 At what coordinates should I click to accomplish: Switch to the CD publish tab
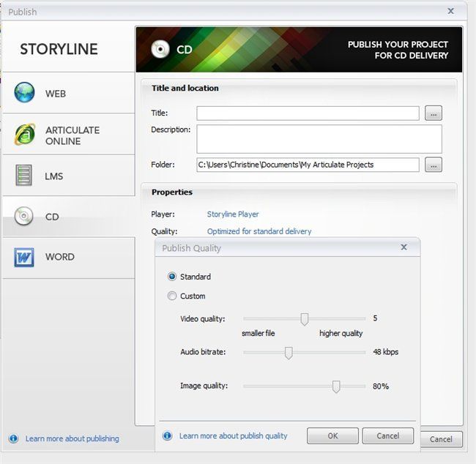point(69,217)
